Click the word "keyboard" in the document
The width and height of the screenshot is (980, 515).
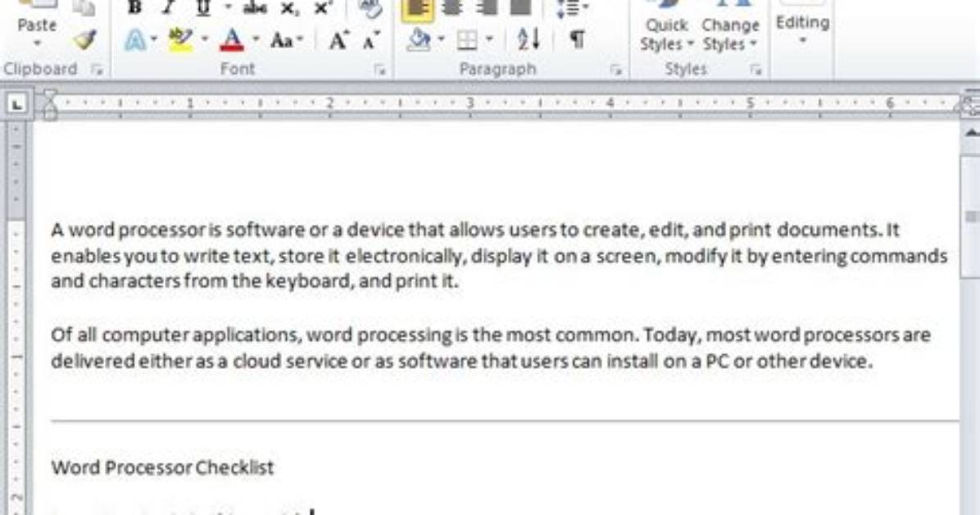(311, 281)
